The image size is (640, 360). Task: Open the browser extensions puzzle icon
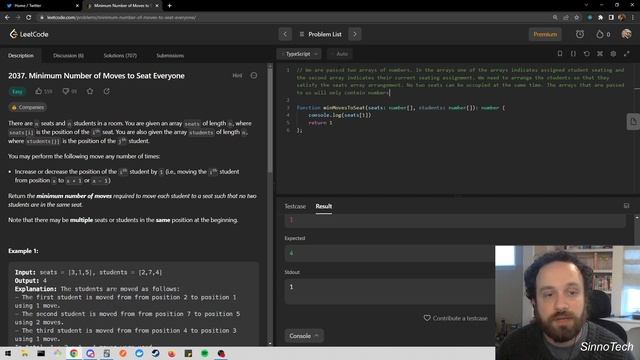[x=600, y=18]
